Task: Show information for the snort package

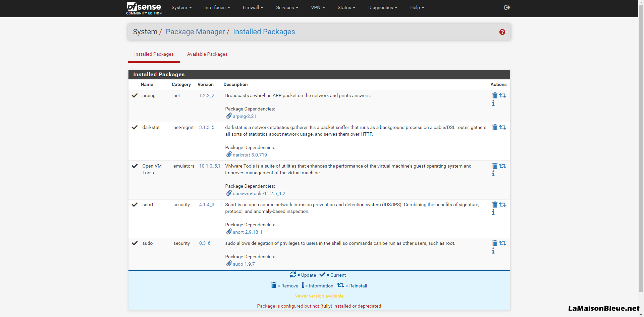Action: [x=493, y=212]
